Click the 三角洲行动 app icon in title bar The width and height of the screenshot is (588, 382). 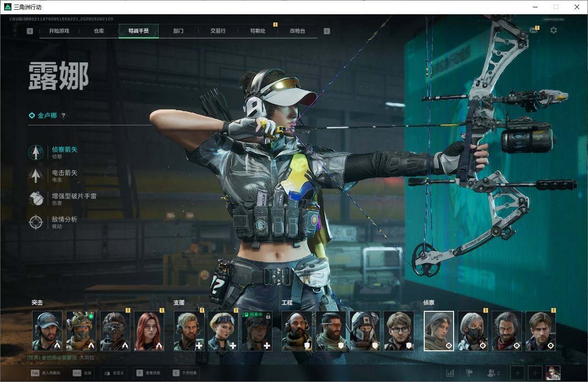(x=7, y=7)
